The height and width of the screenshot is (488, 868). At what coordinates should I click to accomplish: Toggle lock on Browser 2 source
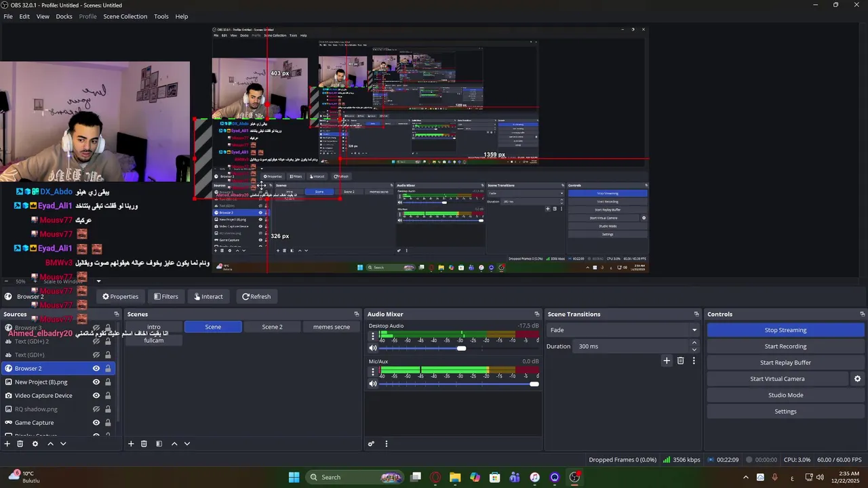107,368
